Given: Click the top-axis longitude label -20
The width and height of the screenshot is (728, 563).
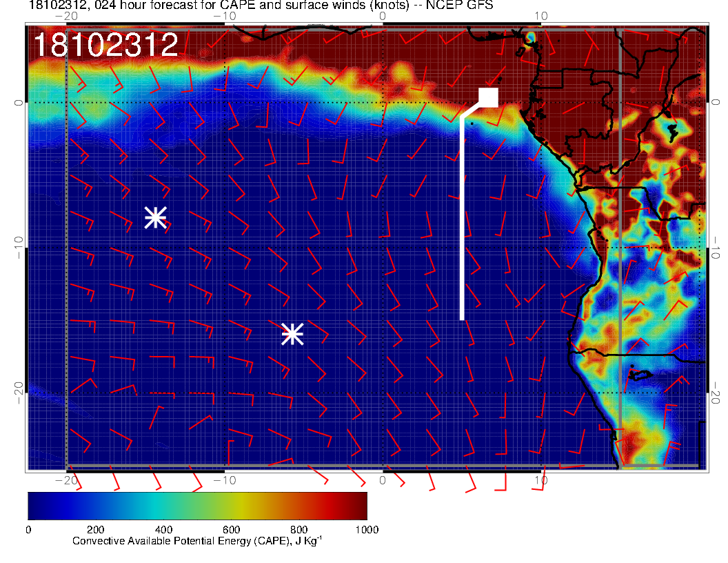Looking at the screenshot, I should click(x=66, y=17).
